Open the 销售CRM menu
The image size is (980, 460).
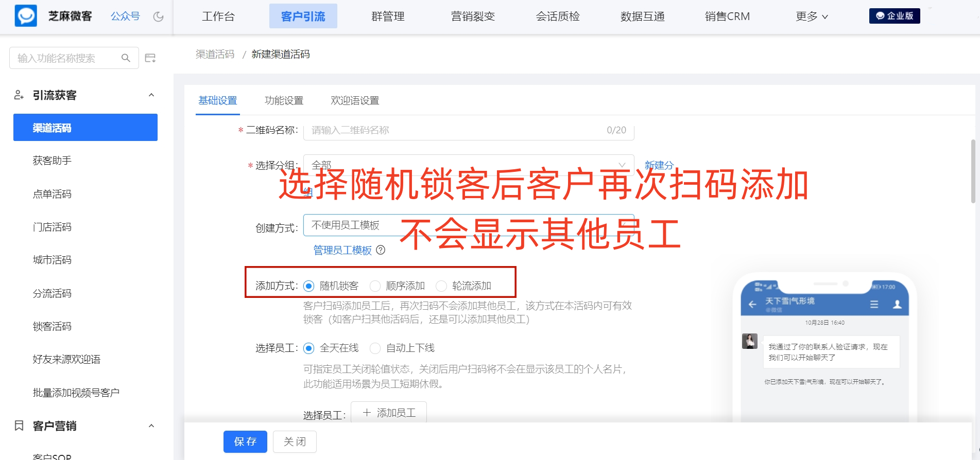click(727, 16)
